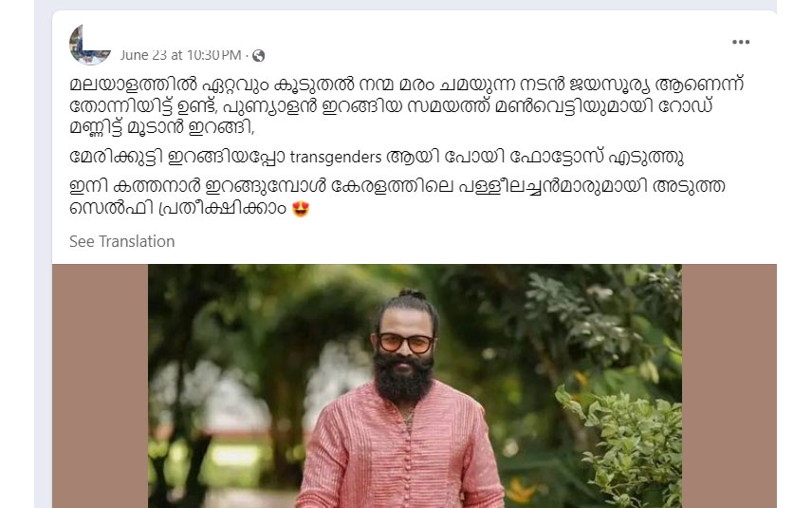
Task: Click the Public globe privacy icon
Action: coord(258,55)
